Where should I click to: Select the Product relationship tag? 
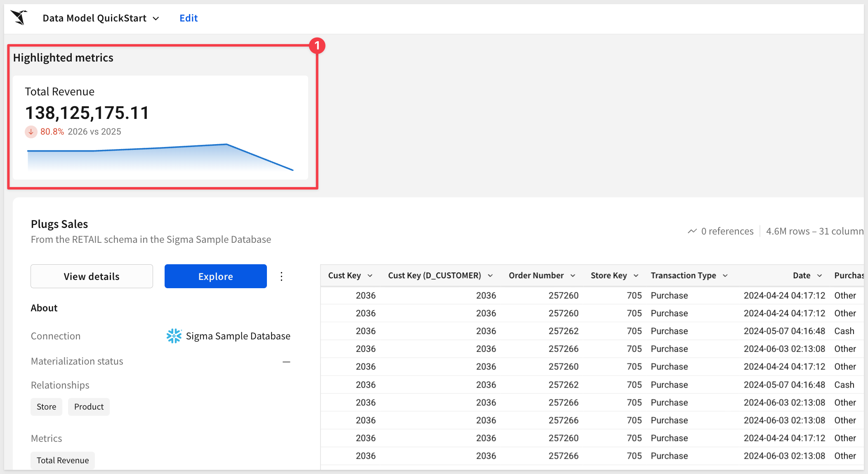click(89, 407)
